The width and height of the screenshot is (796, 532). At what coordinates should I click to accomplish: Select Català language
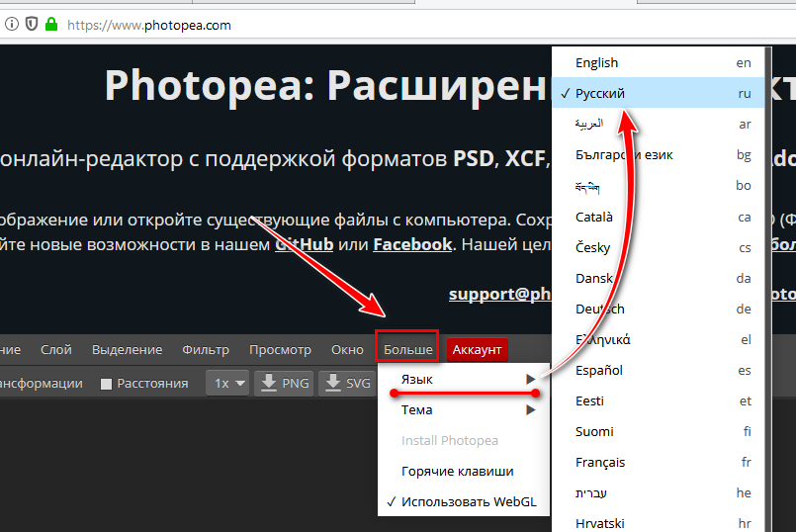[659, 217]
